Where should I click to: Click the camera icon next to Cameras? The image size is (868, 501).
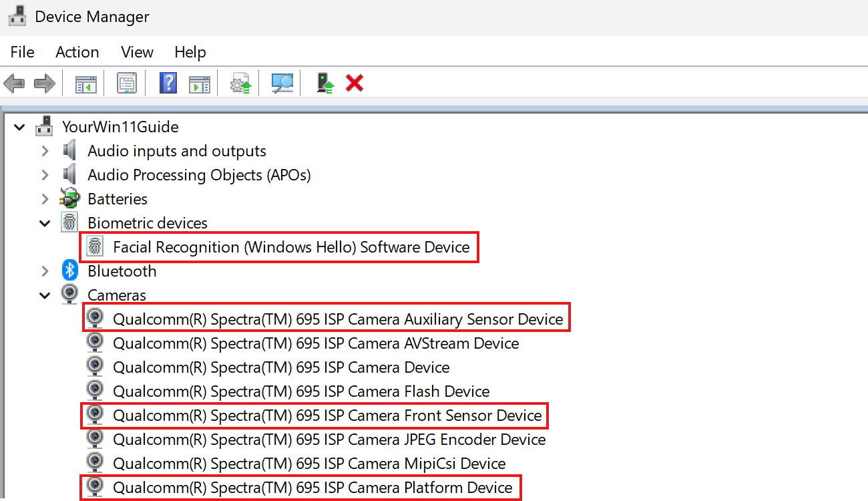pyautogui.click(x=69, y=295)
